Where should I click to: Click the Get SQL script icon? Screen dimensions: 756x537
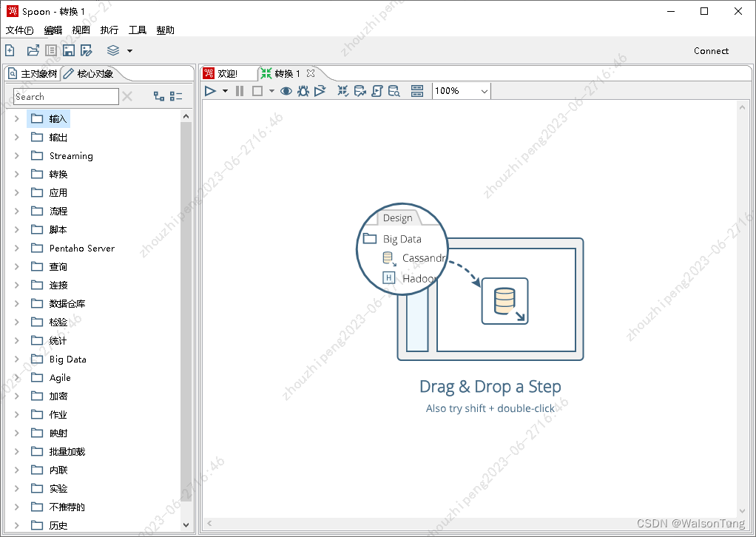click(x=377, y=91)
